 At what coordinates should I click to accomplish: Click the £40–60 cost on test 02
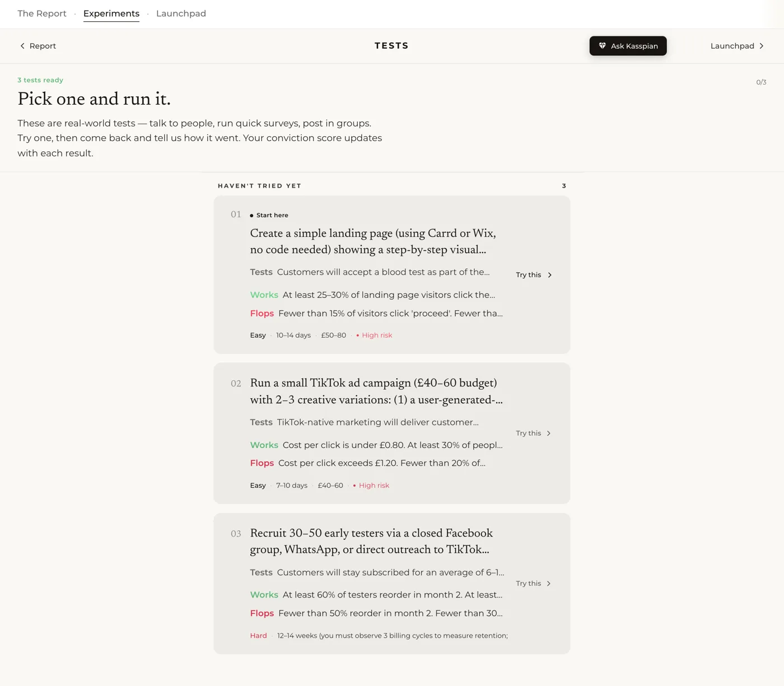[330, 486]
